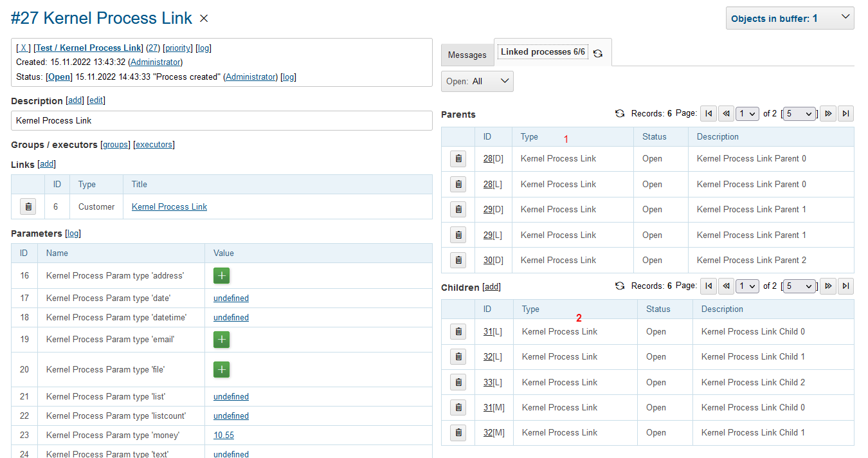Add a value for 'address' parameter via plus icon
The height and width of the screenshot is (458, 868).
point(221,275)
